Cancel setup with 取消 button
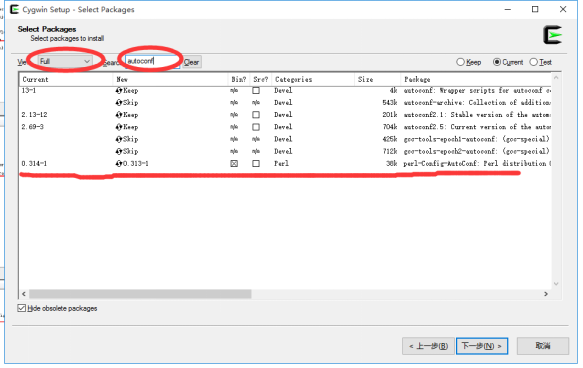This screenshot has width=583, height=368. click(x=543, y=346)
